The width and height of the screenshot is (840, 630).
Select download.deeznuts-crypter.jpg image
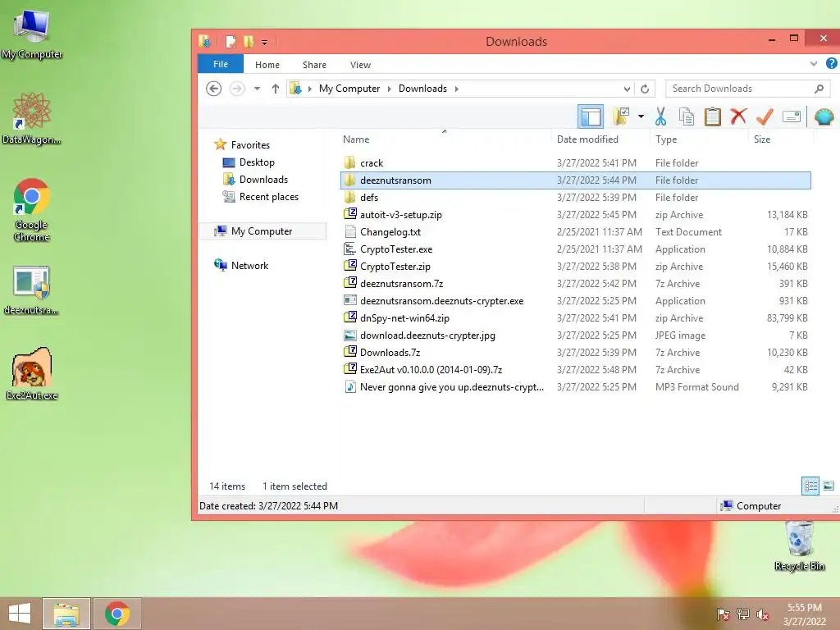pos(575,336)
